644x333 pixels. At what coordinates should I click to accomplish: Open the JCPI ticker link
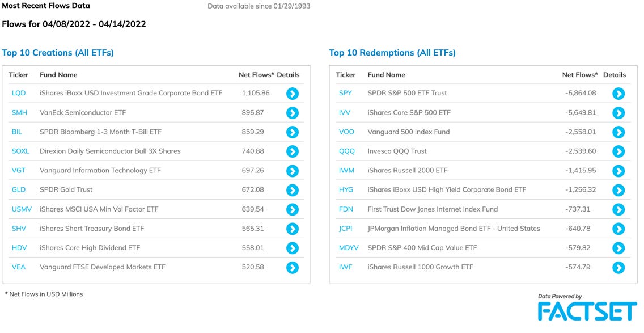(x=345, y=228)
